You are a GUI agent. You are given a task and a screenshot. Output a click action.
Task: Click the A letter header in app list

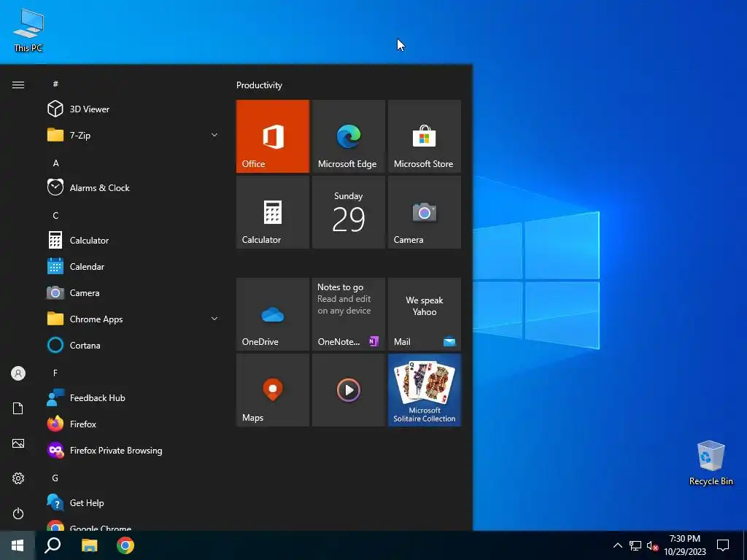pos(55,163)
